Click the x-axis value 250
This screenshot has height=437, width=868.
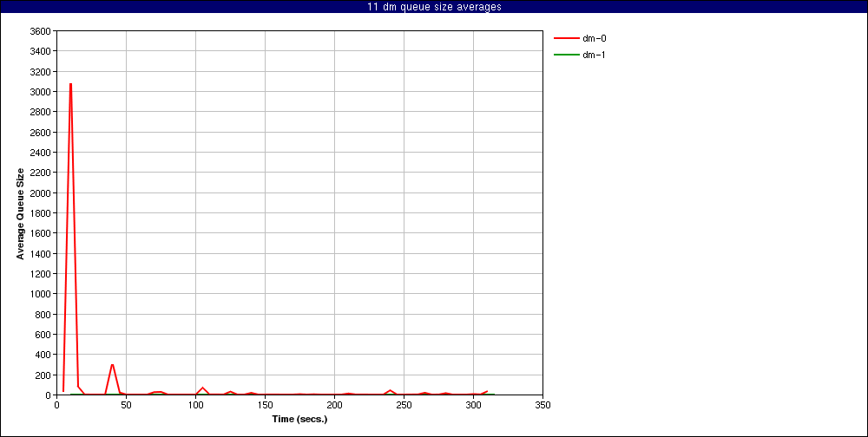click(x=404, y=405)
